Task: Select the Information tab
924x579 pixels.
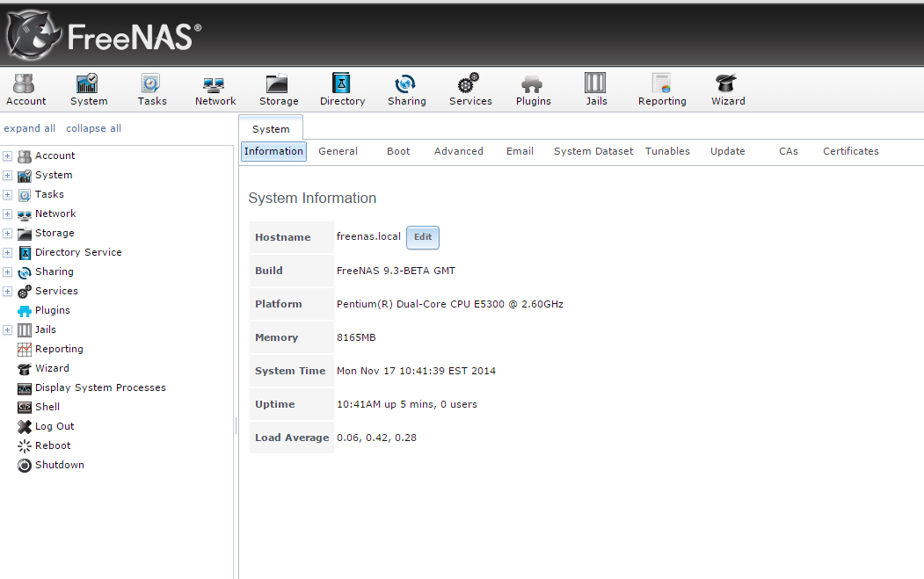Action: (x=273, y=151)
